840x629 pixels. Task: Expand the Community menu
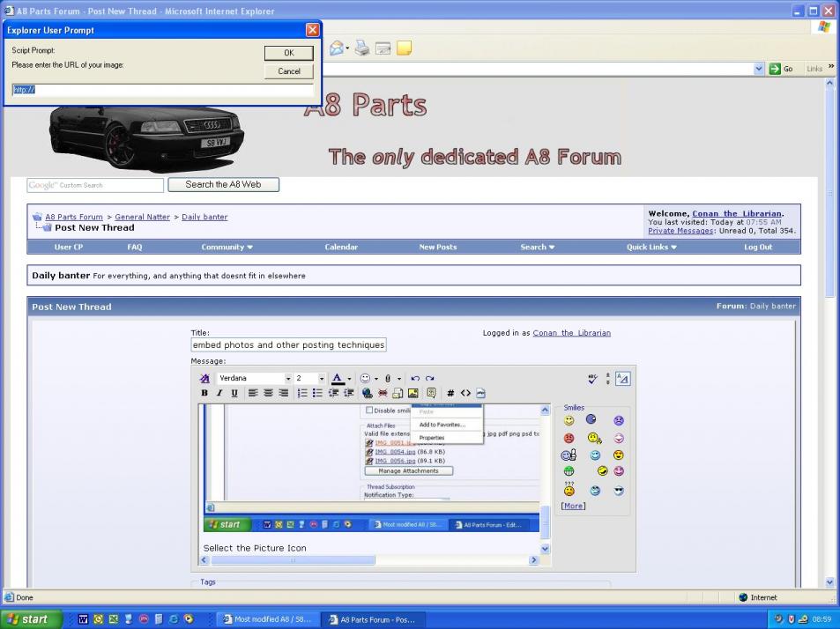pos(227,247)
